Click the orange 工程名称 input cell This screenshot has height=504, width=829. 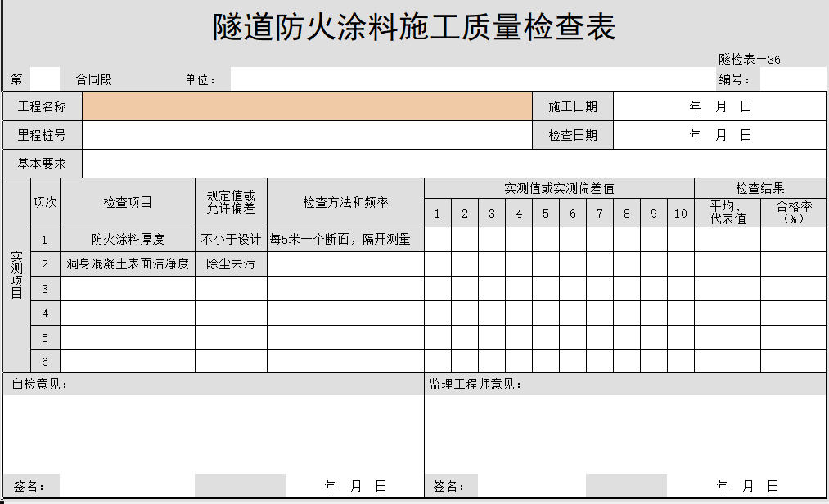[307, 106]
